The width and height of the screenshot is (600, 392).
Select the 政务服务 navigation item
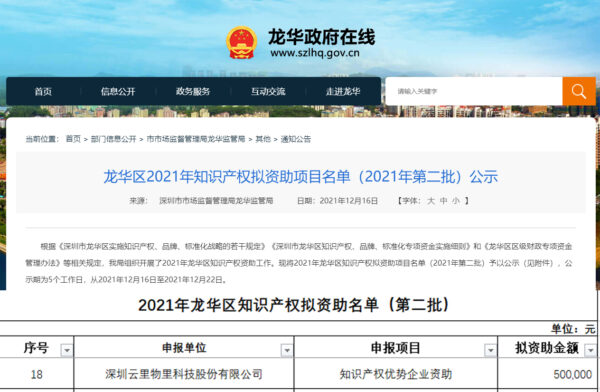pos(193,91)
